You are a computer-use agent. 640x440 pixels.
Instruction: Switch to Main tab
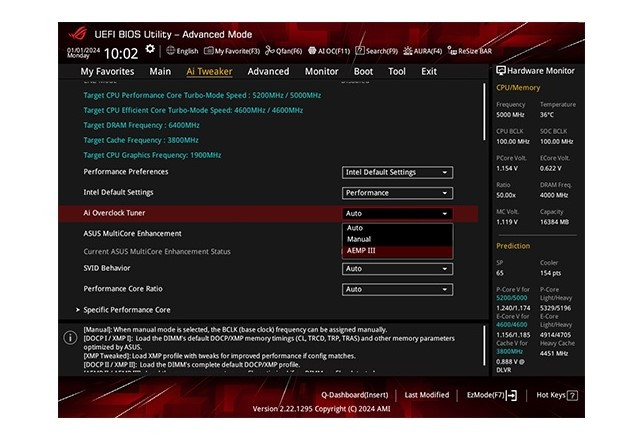(160, 71)
